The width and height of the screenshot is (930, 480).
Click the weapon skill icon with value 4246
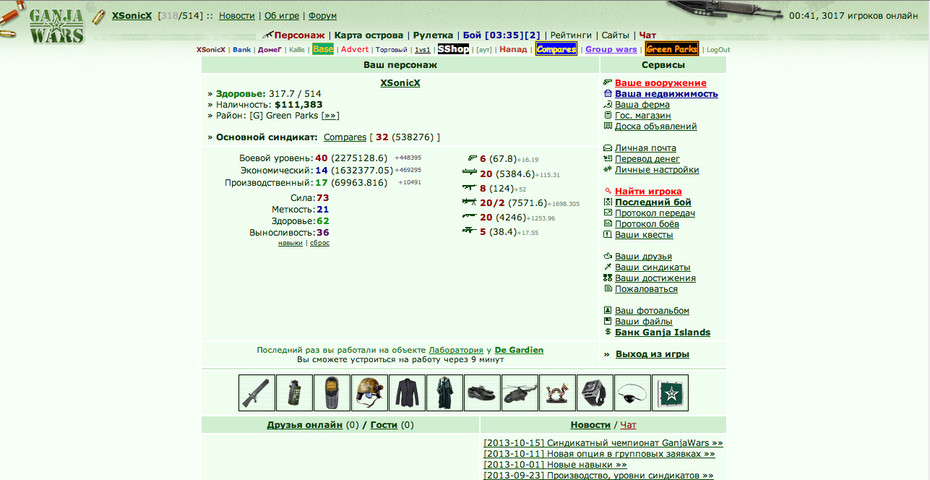pos(470,217)
